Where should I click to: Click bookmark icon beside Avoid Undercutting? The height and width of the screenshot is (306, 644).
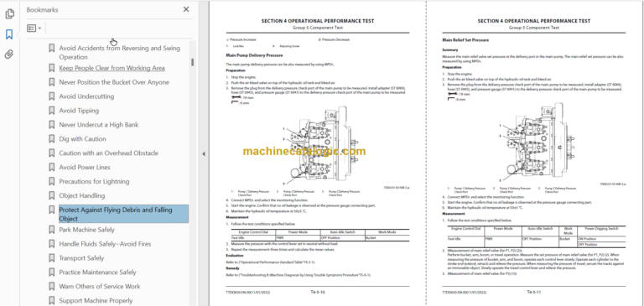[x=51, y=96]
